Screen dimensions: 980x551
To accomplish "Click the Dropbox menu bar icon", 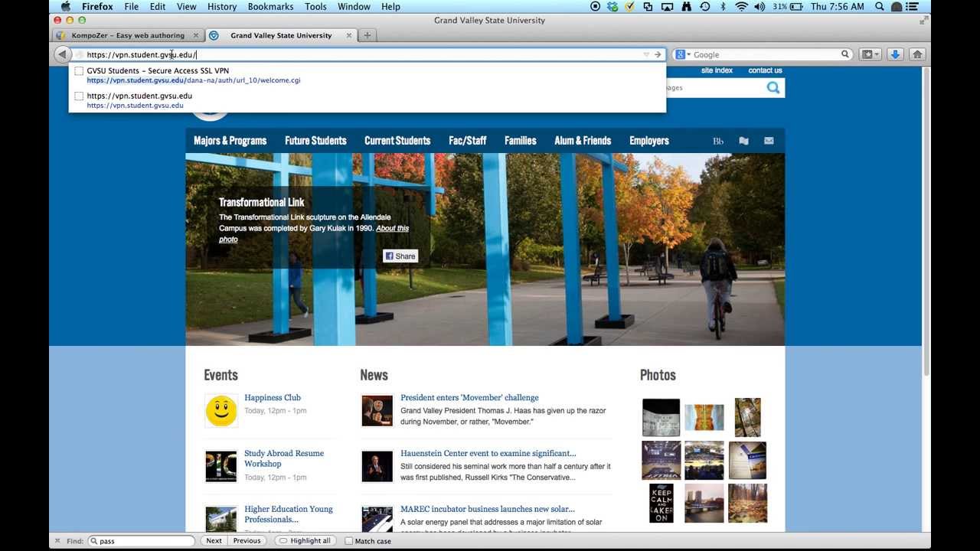I will click(x=612, y=6).
